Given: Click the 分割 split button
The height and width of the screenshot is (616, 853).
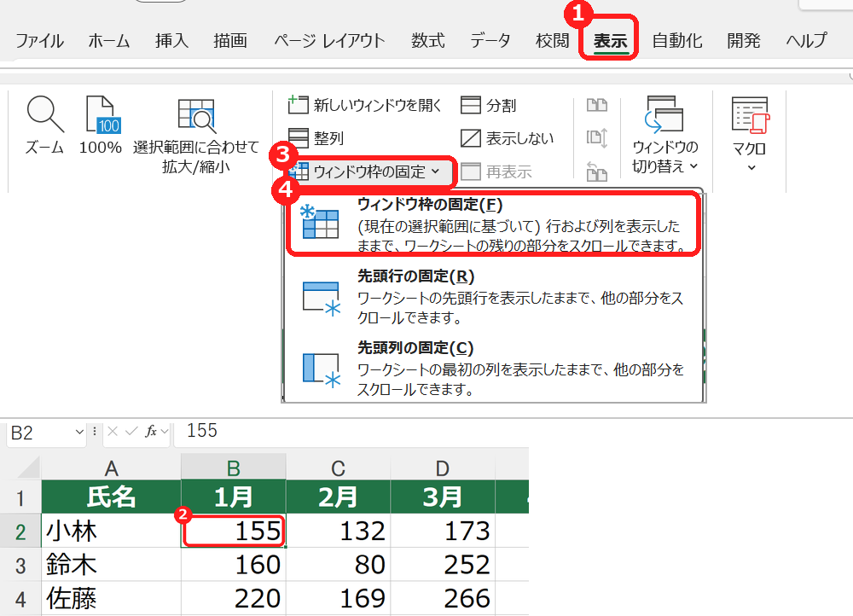Looking at the screenshot, I should tap(488, 104).
